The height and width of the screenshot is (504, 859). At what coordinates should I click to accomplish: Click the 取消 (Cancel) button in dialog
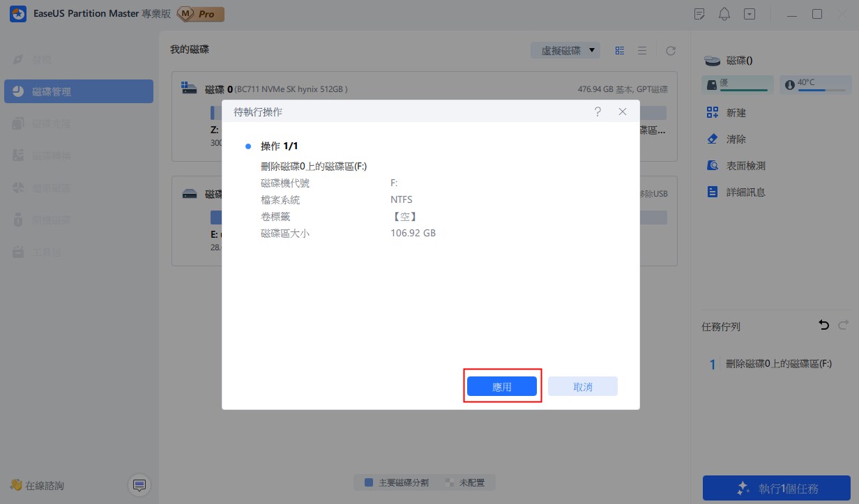tap(582, 387)
